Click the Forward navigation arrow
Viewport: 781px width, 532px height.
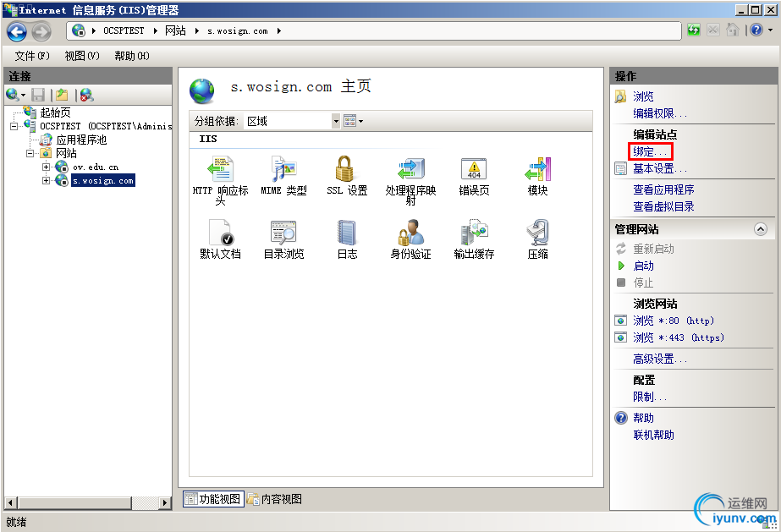coord(41,32)
